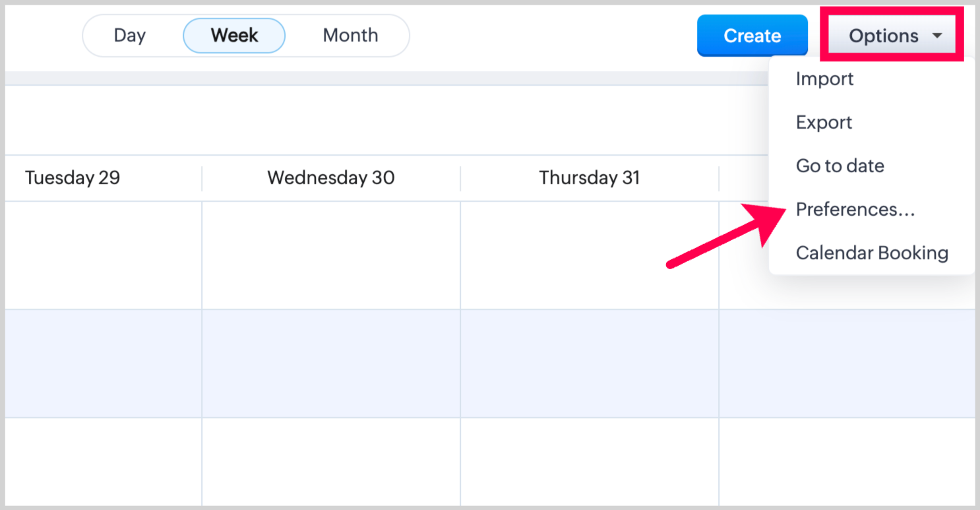Click the Tuesday 29 column header
Image resolution: width=980 pixels, height=510 pixels.
[x=73, y=178]
